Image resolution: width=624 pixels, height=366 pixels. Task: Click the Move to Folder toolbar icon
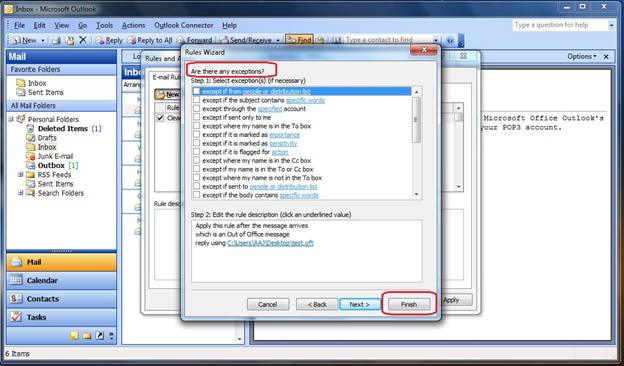(70, 40)
